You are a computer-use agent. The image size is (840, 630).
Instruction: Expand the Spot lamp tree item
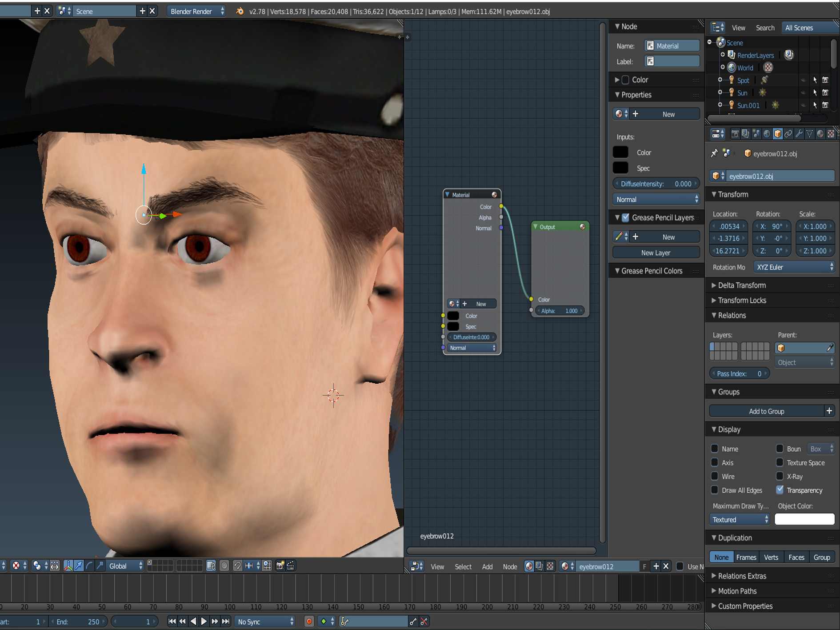click(720, 80)
